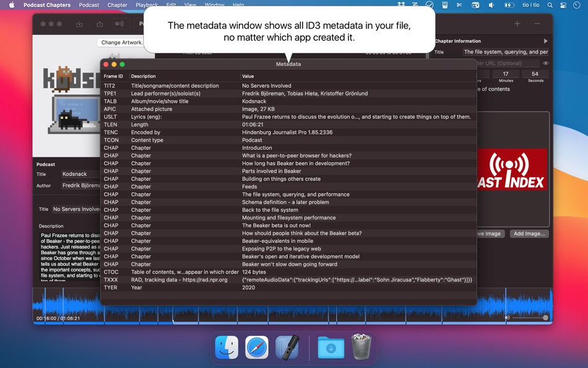Select the TIT2 No Servers Involved row
Screen dimensions: 588x368
[x=288, y=85]
